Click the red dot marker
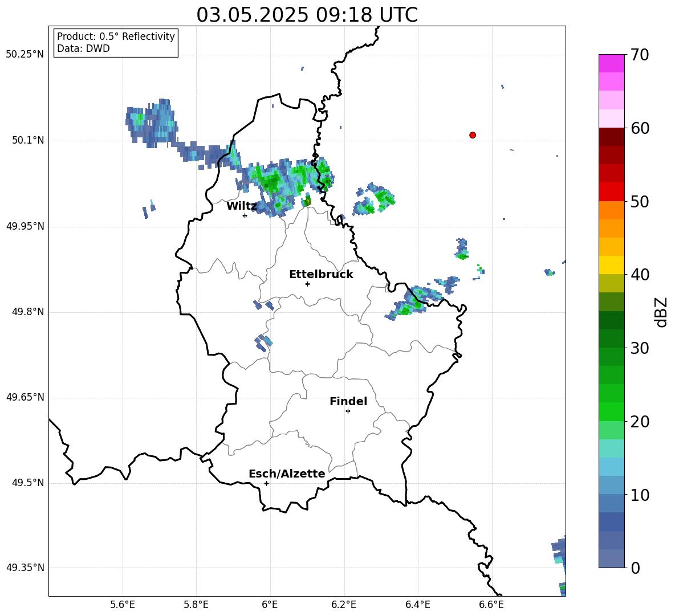Image resolution: width=675 pixels, height=616 pixels. (x=473, y=135)
